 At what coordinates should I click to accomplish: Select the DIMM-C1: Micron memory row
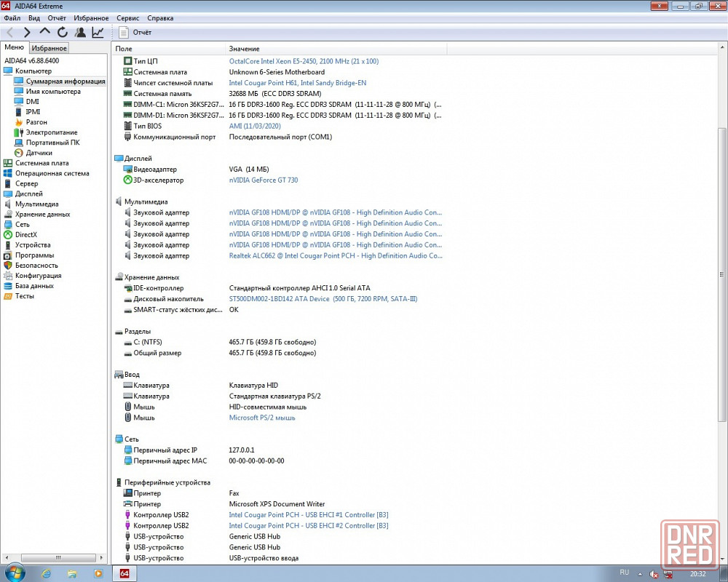point(282,105)
